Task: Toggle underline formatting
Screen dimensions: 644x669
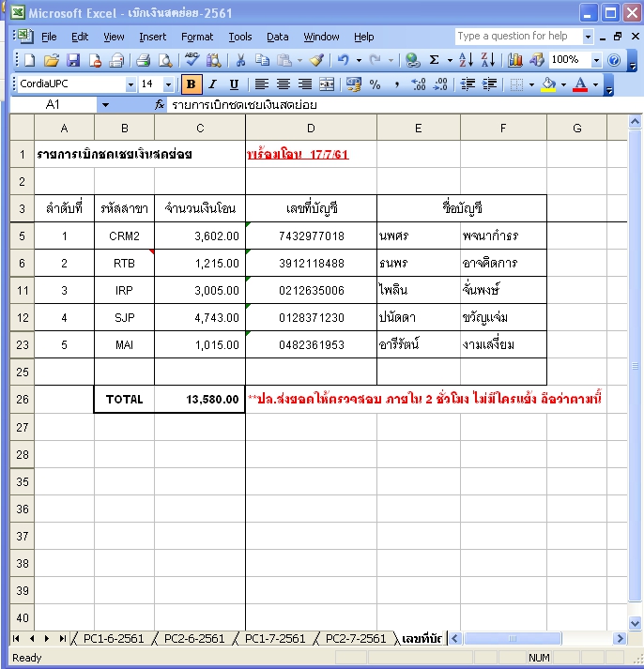Action: click(234, 84)
